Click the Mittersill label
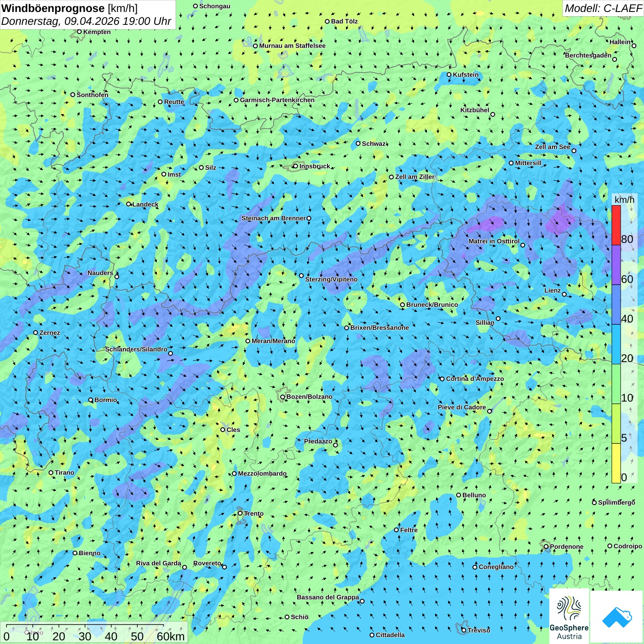Image resolution: width=644 pixels, height=644 pixels. click(528, 163)
